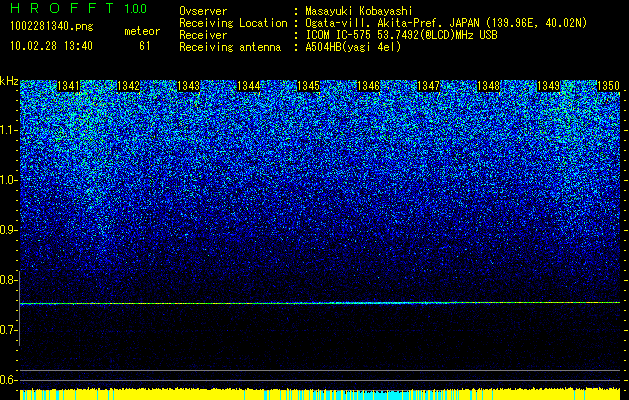The image size is (629, 400).
Task: Click the 1350 time marker
Action: [x=608, y=86]
